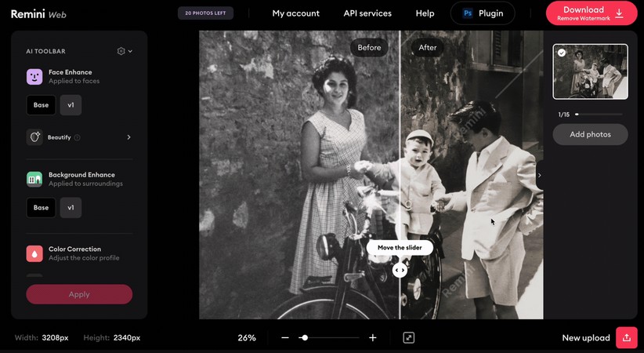Click the Background Enhance building icon

[34, 179]
